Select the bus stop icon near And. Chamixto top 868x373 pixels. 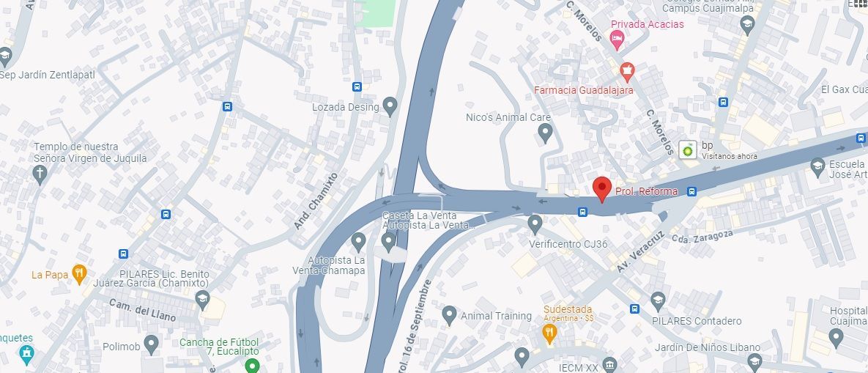click(357, 86)
